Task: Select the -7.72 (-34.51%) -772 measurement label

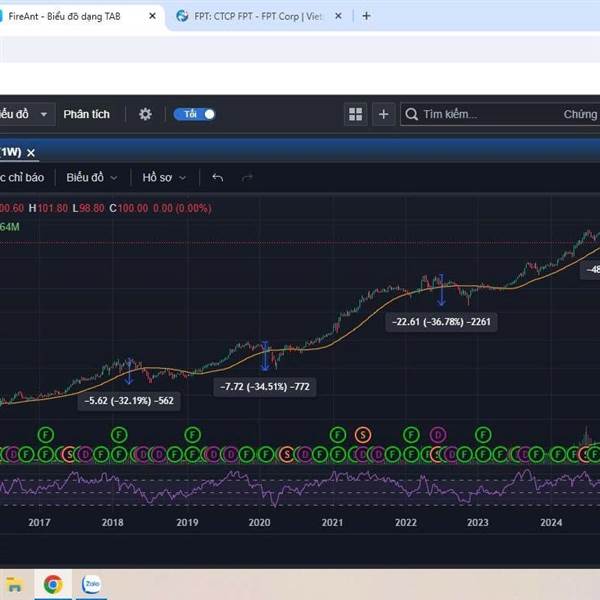Action: (265, 386)
